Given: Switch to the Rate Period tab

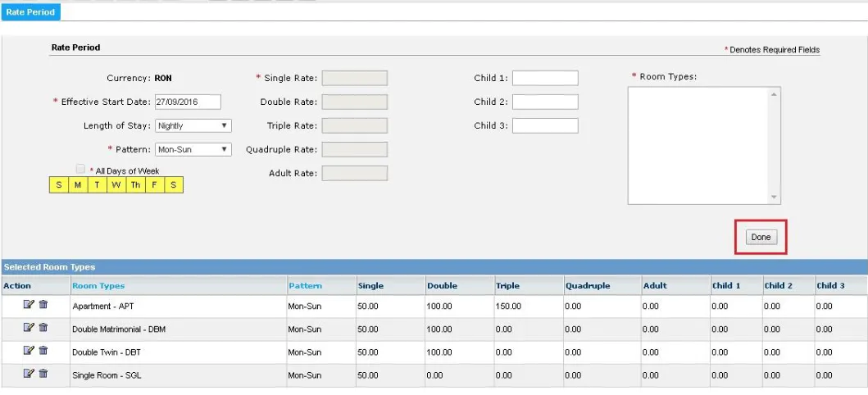Looking at the screenshot, I should click(30, 11).
